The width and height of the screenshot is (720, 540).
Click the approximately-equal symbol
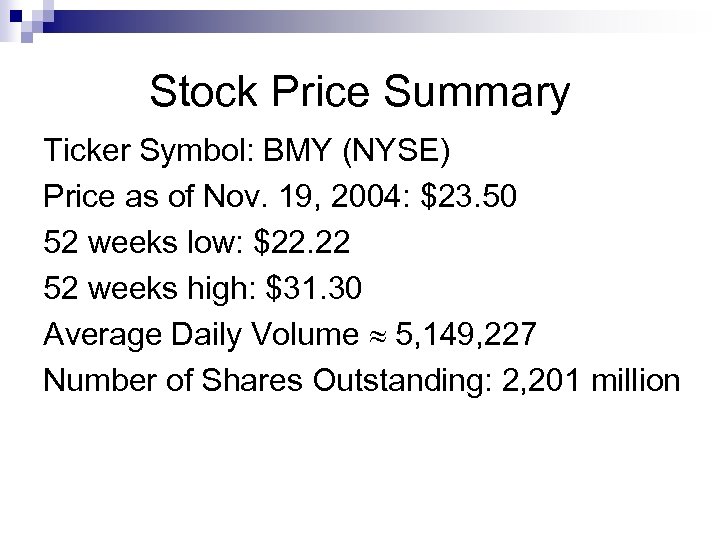(x=372, y=337)
